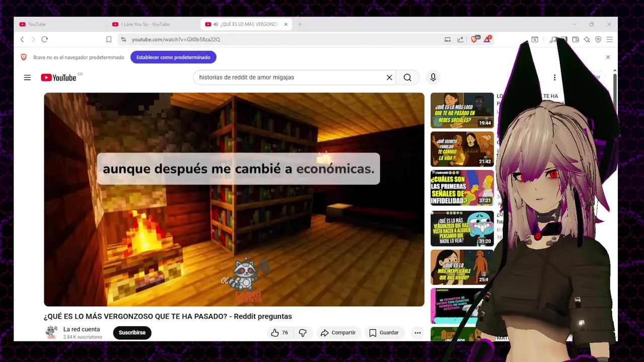Bookmark this page in address bar
Viewport: 644px width, 362px height.
point(109,39)
